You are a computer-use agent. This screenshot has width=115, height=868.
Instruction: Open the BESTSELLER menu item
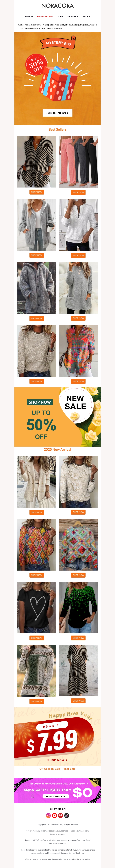click(x=45, y=16)
